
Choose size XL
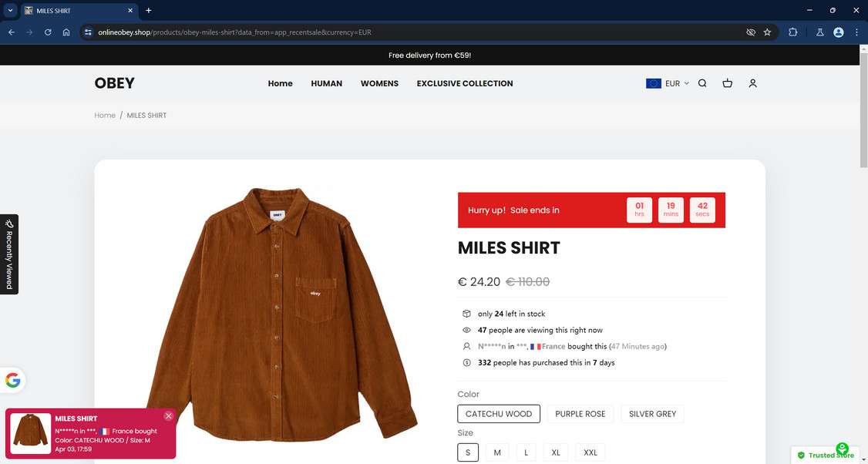coord(556,452)
